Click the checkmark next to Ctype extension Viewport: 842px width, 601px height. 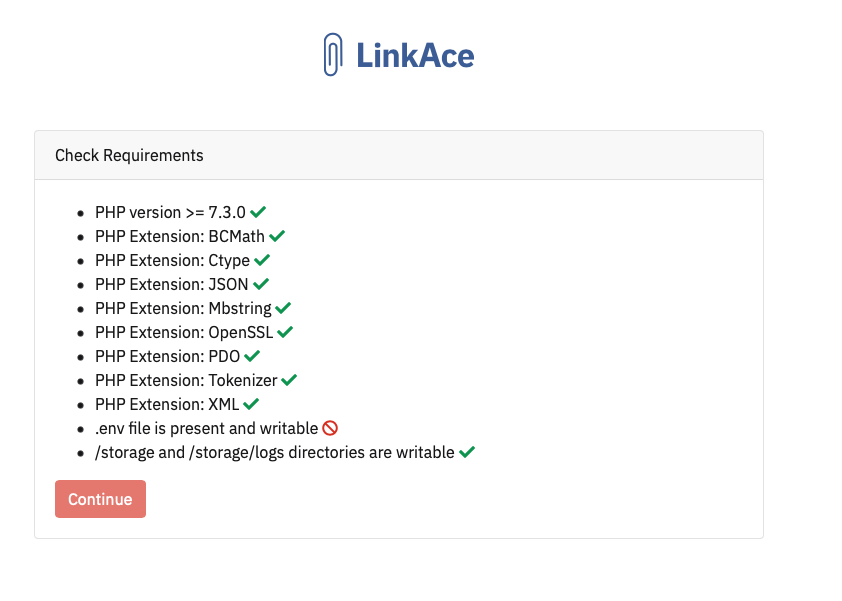click(261, 259)
